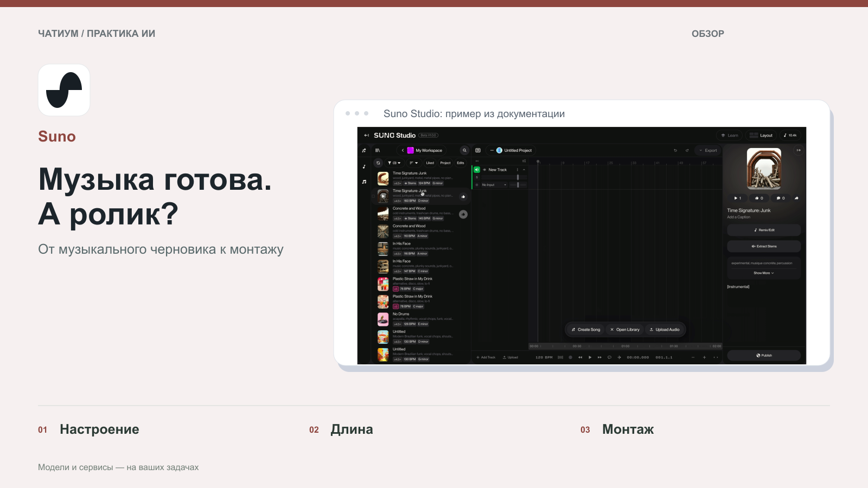This screenshot has height=488, width=868.
Task: Open the filter dropdown showing (3)
Action: coord(394,163)
